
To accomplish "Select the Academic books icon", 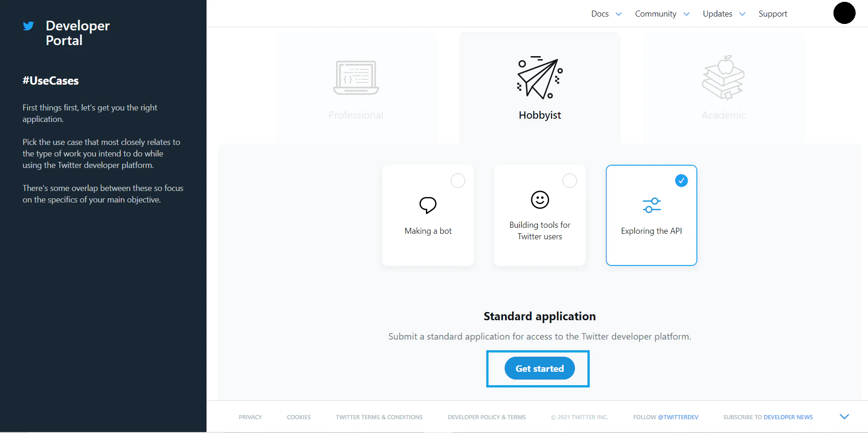I will pyautogui.click(x=723, y=77).
